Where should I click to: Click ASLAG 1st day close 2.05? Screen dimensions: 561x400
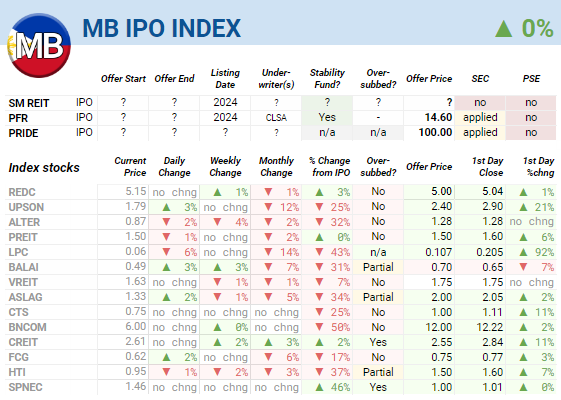point(492,298)
